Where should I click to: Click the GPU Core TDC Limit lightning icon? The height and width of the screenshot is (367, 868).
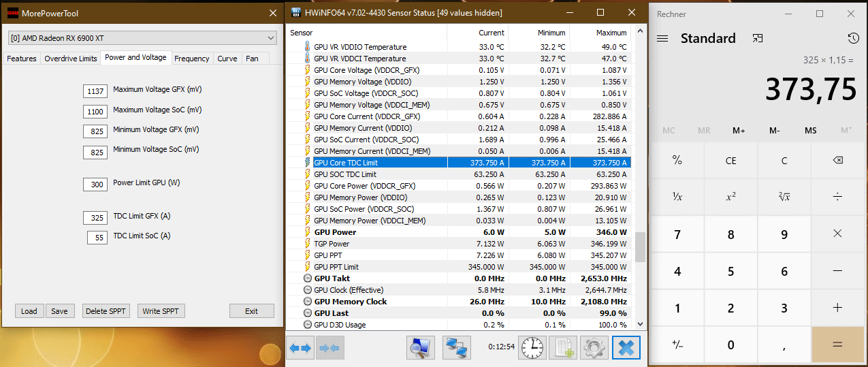coord(307,163)
